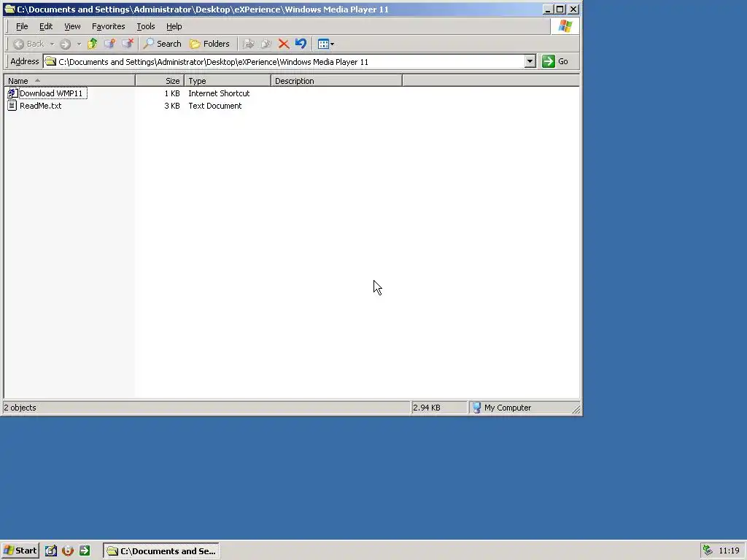Open the Tools menu
The width and height of the screenshot is (747, 560).
(146, 27)
